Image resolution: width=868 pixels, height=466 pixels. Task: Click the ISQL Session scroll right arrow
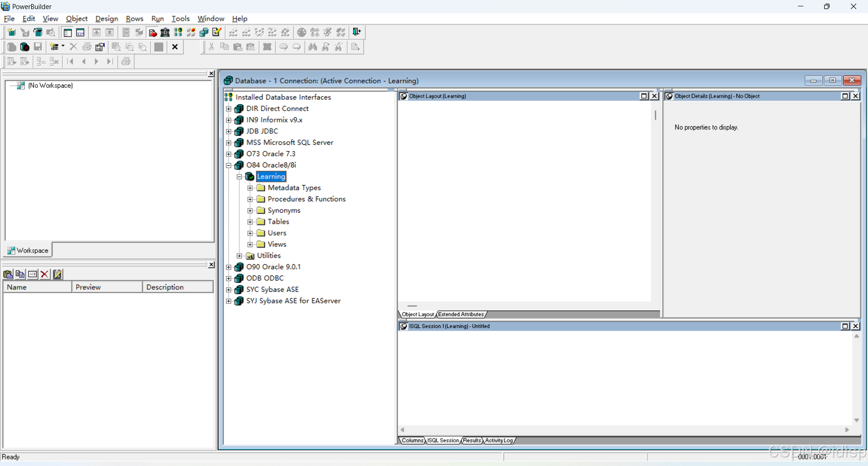click(847, 430)
